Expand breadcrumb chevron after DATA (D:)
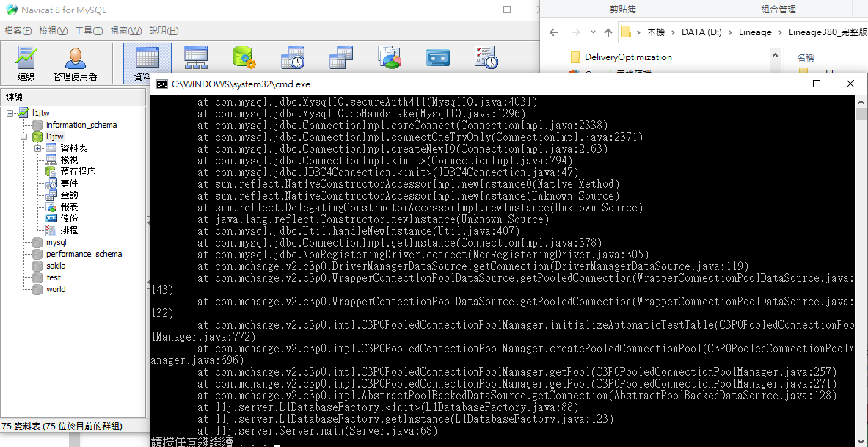Image resolution: width=868 pixels, height=447 pixels. [730, 32]
